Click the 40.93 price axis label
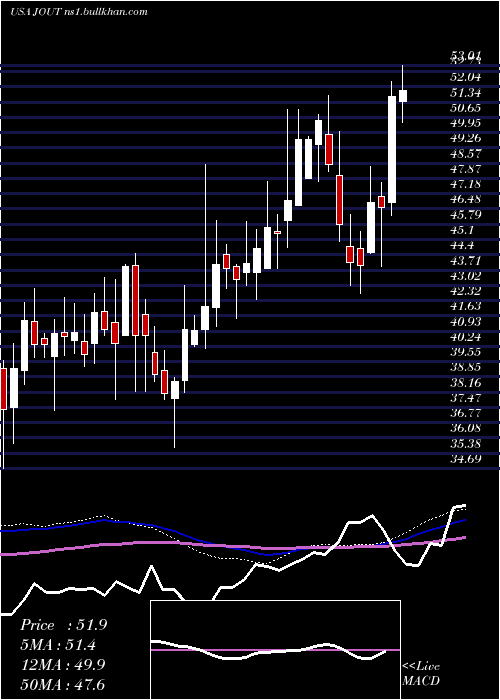500x700 pixels. pyautogui.click(x=466, y=321)
